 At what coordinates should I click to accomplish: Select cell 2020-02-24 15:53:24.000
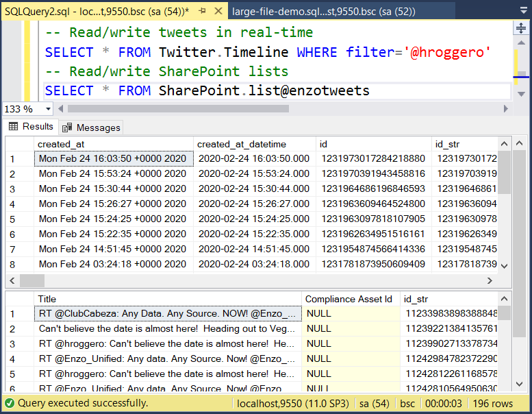pos(255,173)
